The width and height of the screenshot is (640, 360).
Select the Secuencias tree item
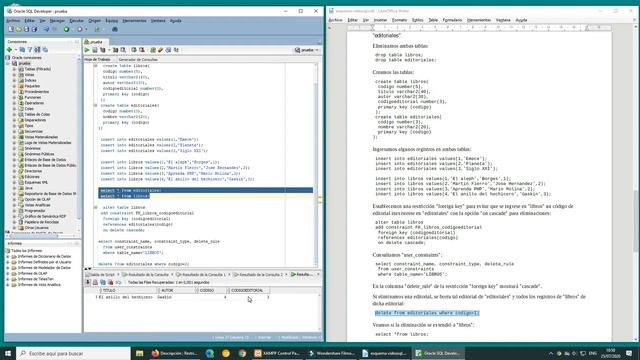click(33, 131)
